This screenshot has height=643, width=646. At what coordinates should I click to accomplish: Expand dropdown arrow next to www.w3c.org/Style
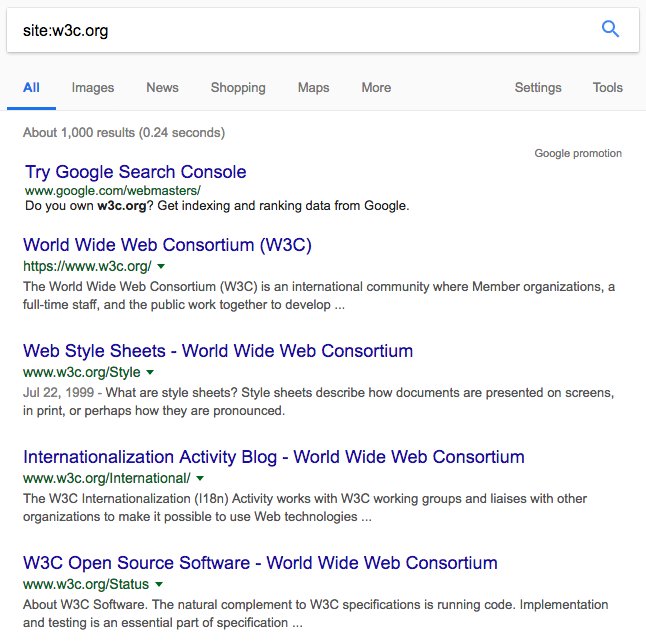click(150, 372)
